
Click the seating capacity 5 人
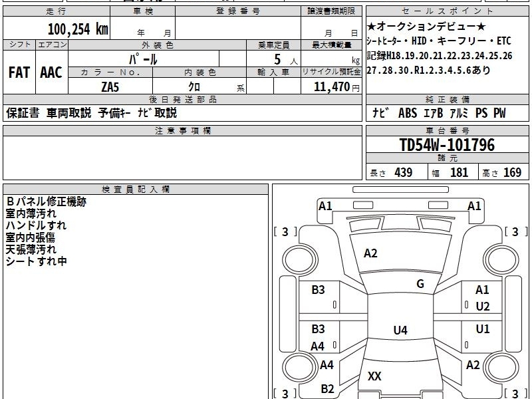pos(285,60)
